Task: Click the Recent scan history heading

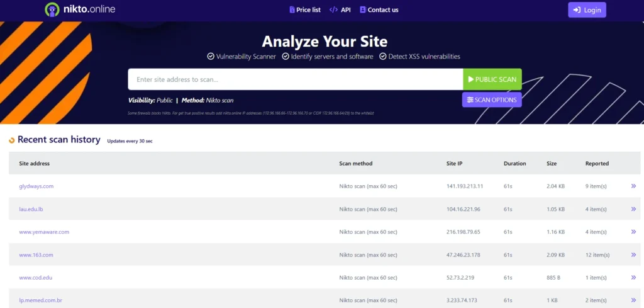Action: [58, 140]
